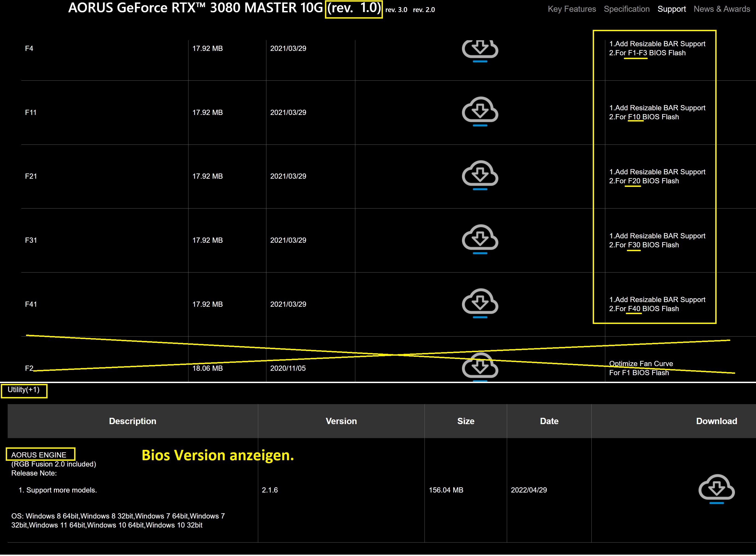The width and height of the screenshot is (756, 556).
Task: Download the F31 BIOS file
Action: click(x=480, y=239)
